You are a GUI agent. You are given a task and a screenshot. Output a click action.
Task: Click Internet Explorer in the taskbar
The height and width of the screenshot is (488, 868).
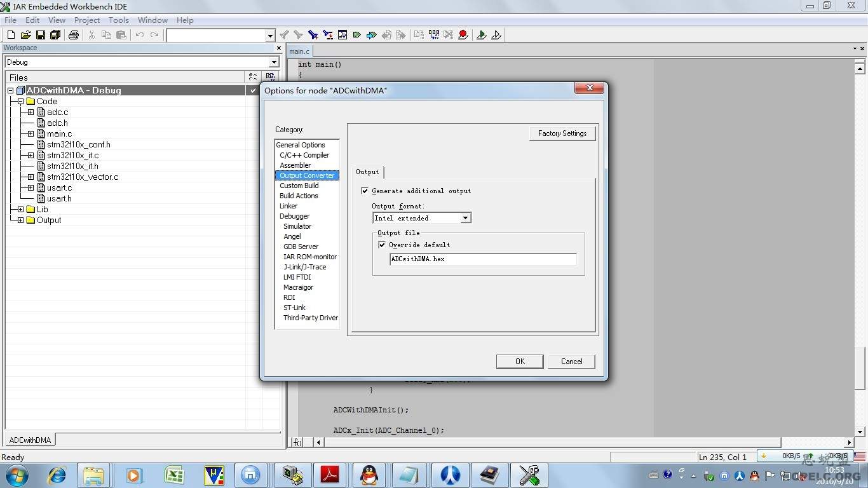point(57,475)
